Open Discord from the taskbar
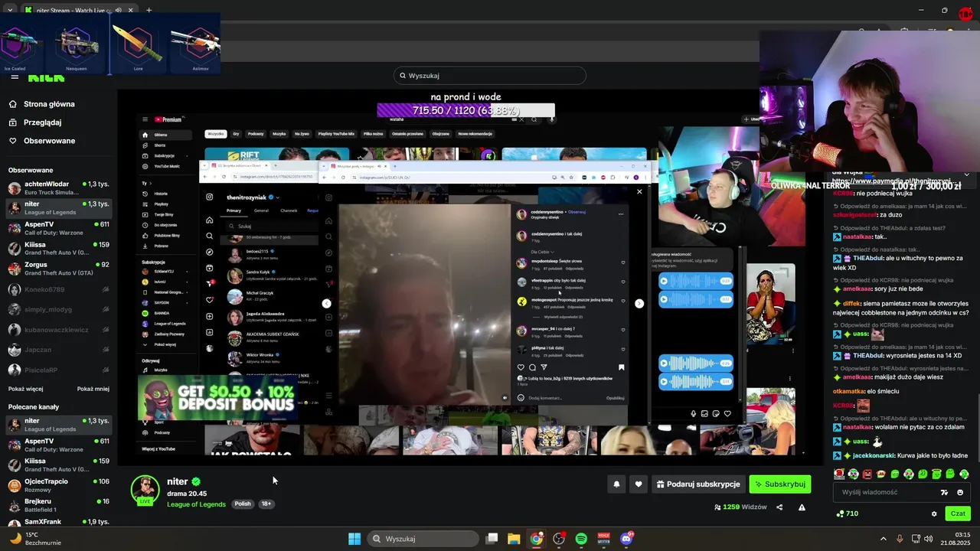Screen dimensions: 980x551 click(x=626, y=539)
